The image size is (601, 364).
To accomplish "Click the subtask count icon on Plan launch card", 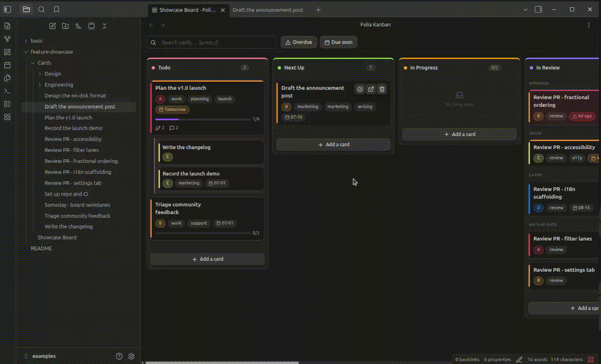I will (x=160, y=128).
